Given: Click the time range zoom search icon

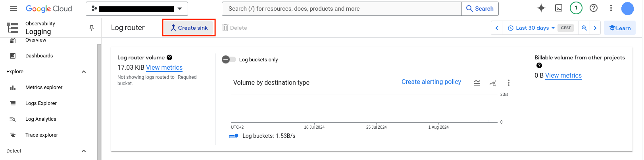Looking at the screenshot, I should (584, 28).
